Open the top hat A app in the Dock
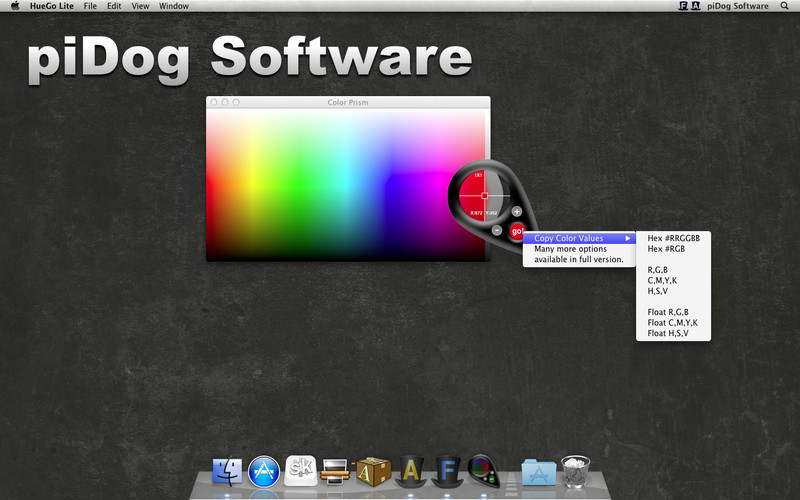 coord(411,471)
